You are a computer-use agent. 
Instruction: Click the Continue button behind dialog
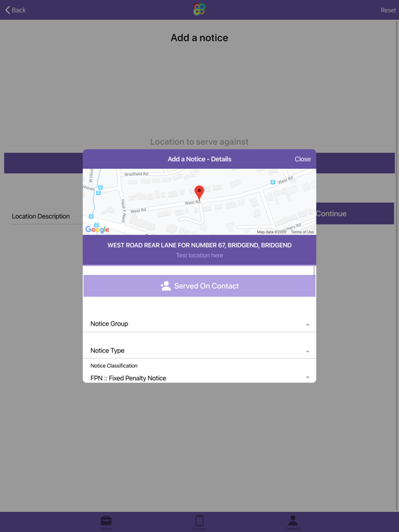pos(355,213)
